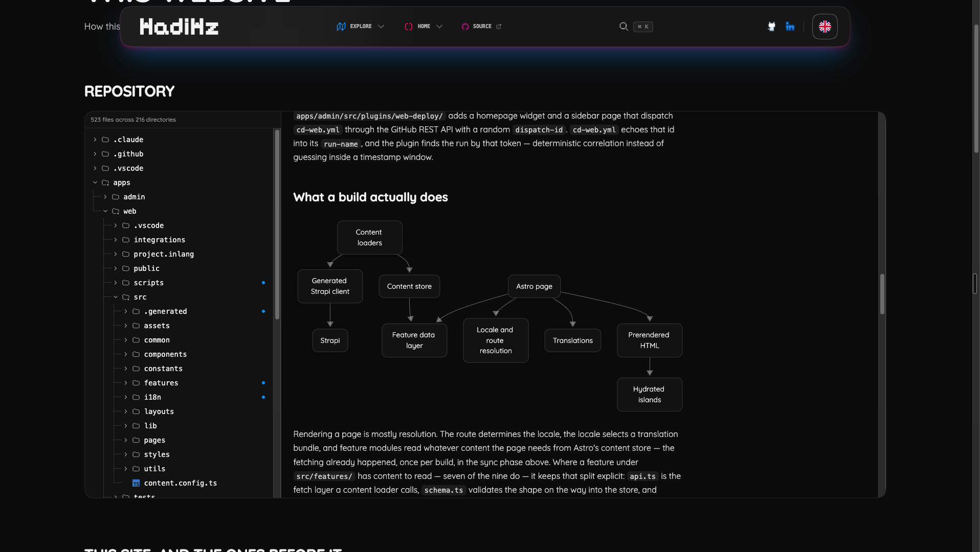Screen dimensions: 980x552
Task: Click the Explore map icon
Action: (x=341, y=27)
